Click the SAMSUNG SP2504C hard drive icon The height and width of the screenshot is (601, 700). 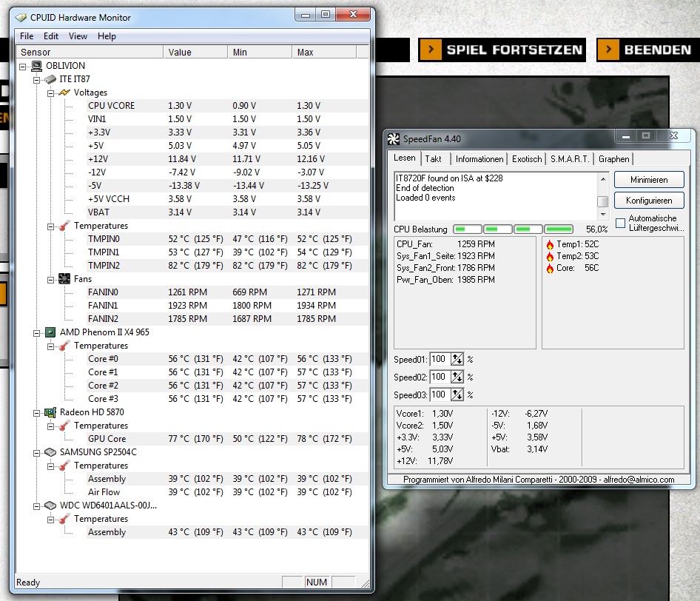click(x=50, y=452)
